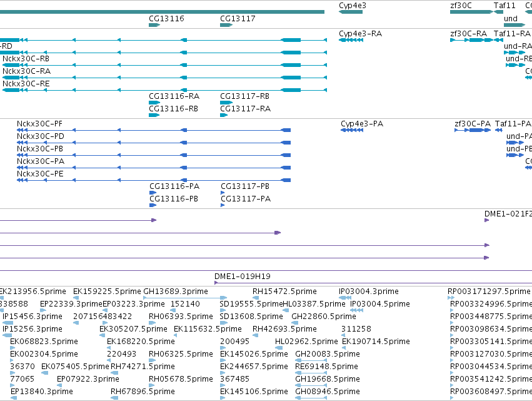Open the zf30C-PA protein glyph
The image size is (532, 401).
click(473, 130)
